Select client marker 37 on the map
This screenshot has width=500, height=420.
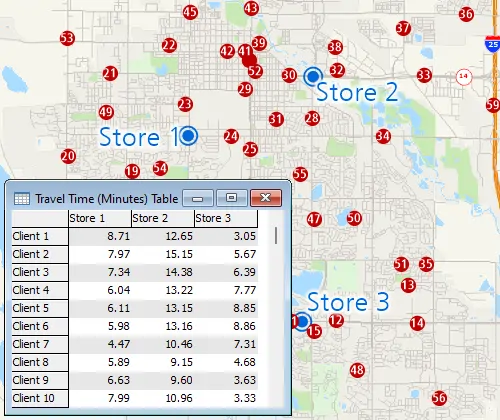click(403, 28)
